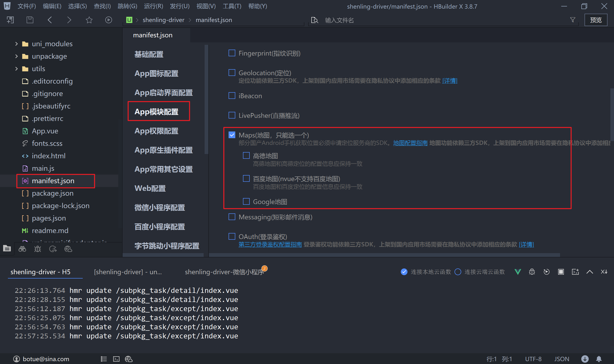Open the 地图配置指南 link

[410, 143]
